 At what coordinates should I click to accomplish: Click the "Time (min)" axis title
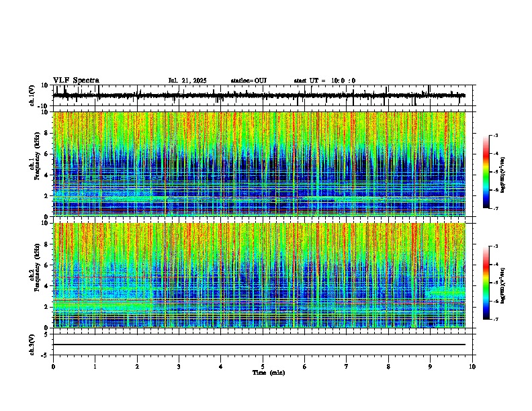tap(269, 373)
